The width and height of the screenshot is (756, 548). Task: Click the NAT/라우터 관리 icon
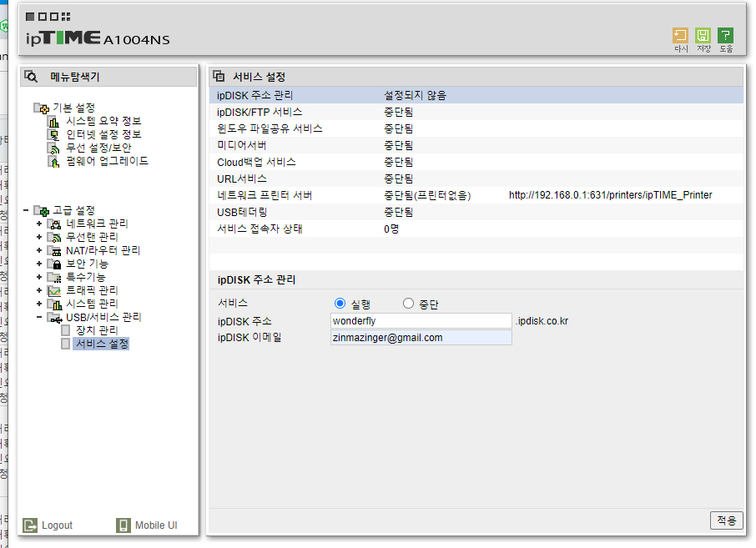[x=54, y=250]
